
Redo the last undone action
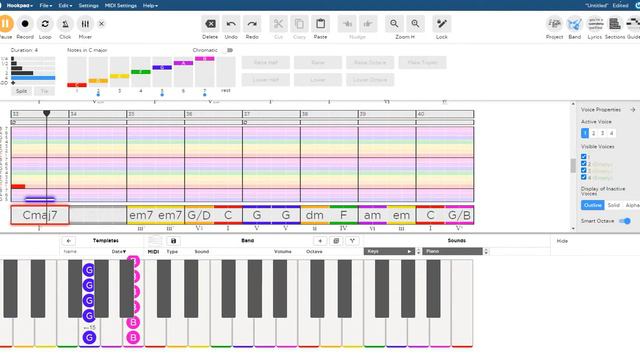point(252,24)
